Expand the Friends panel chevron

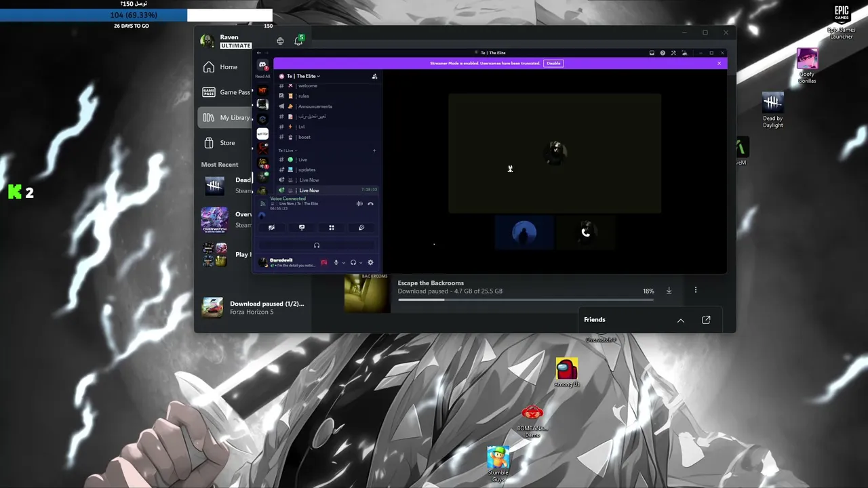[681, 320]
